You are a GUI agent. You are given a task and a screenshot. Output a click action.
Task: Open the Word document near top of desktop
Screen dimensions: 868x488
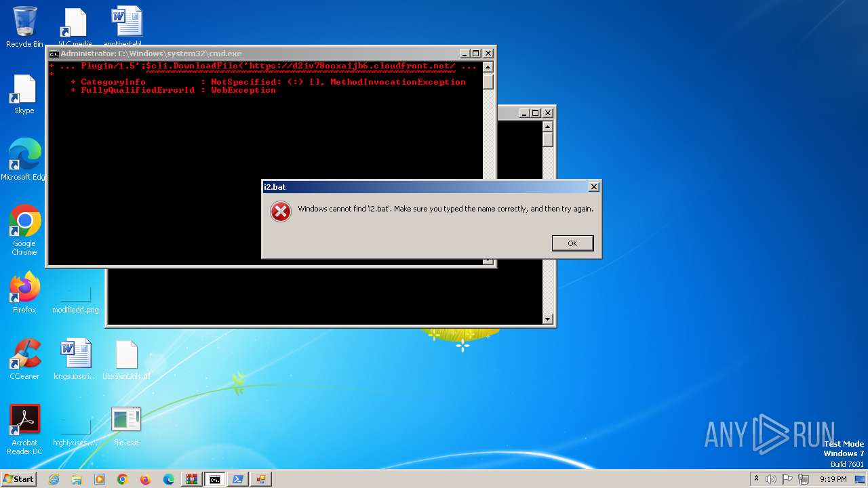click(x=127, y=27)
